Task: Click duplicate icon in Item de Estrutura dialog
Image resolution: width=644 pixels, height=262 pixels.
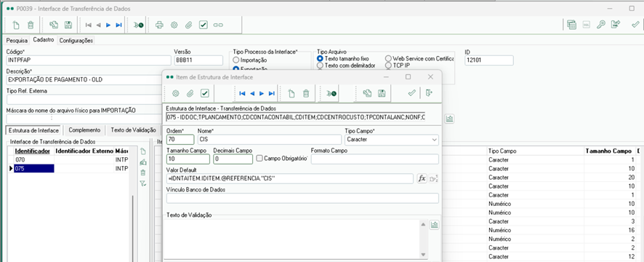Action: [x=367, y=93]
